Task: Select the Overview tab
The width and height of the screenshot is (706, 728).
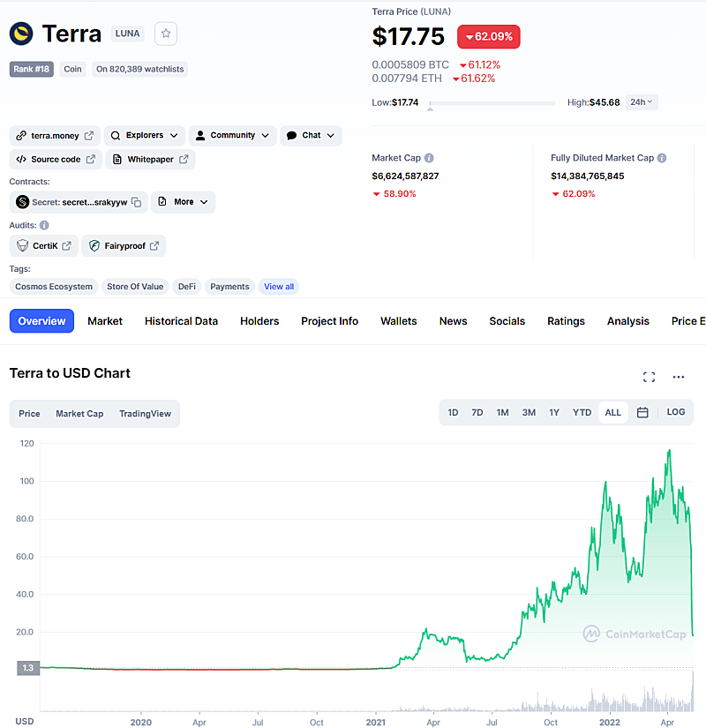Action: point(41,321)
